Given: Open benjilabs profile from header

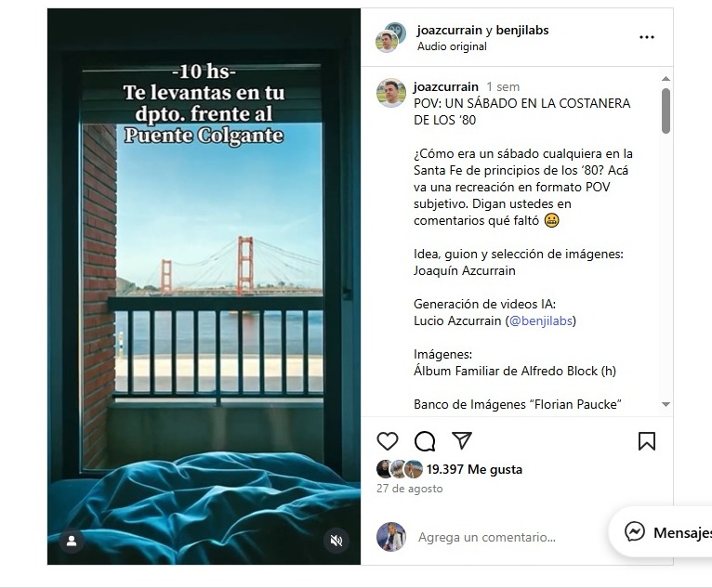Looking at the screenshot, I should [x=522, y=30].
